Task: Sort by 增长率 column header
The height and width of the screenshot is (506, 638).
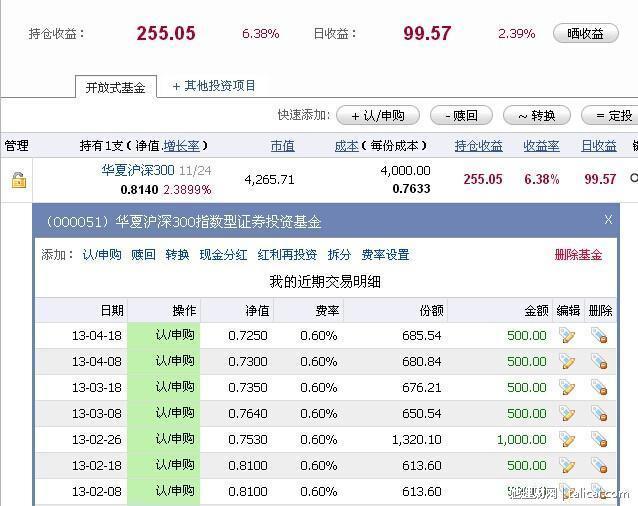Action: [181, 146]
